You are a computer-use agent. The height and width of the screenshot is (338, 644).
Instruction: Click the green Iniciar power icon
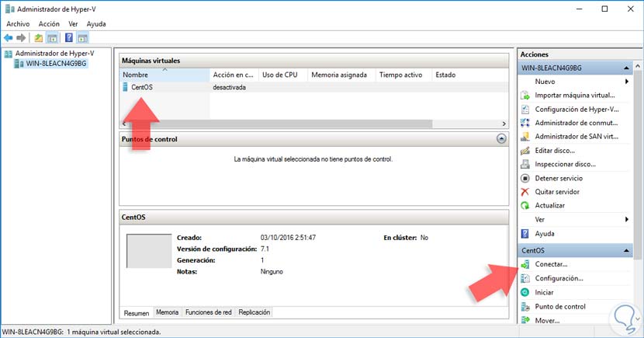coord(525,292)
